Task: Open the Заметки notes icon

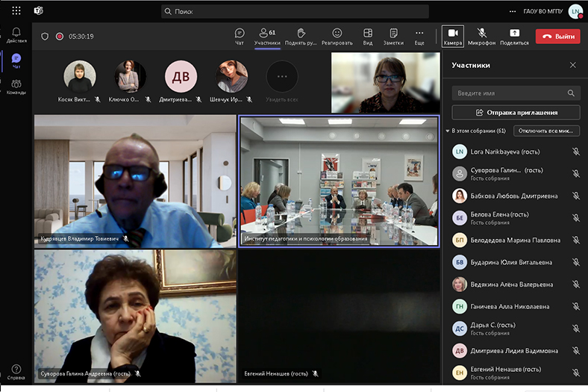Action: tap(393, 34)
